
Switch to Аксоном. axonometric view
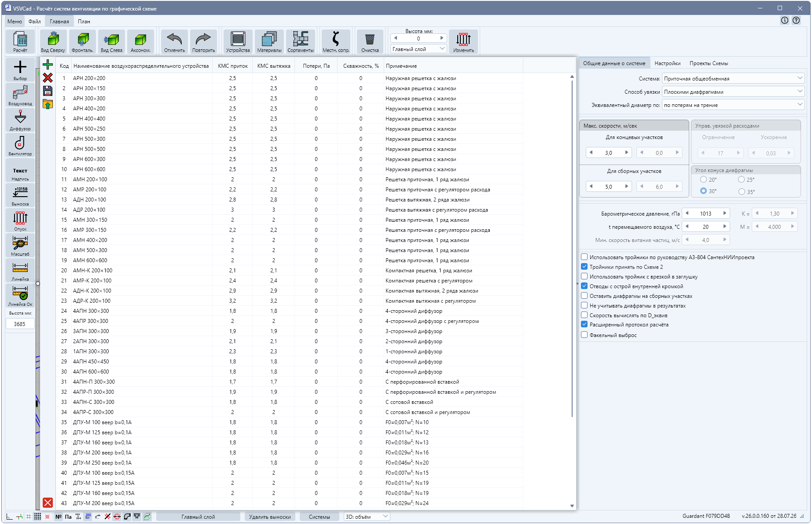[140, 42]
